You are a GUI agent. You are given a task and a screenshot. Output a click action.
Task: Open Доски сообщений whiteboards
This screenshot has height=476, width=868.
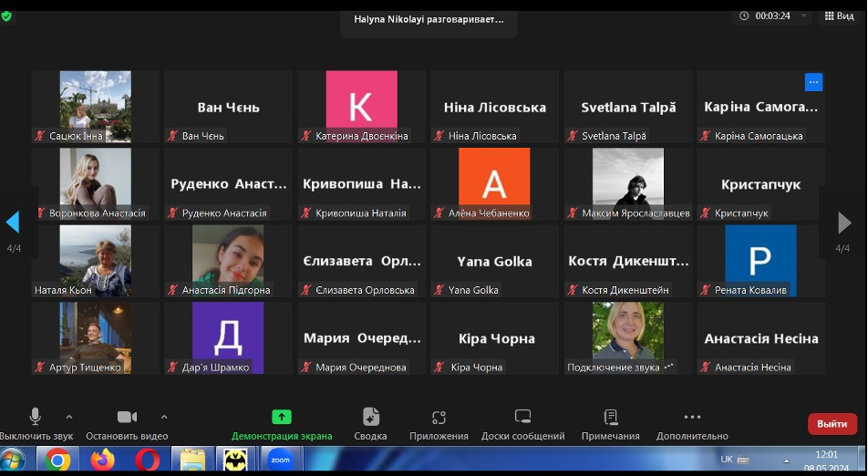coord(522,418)
